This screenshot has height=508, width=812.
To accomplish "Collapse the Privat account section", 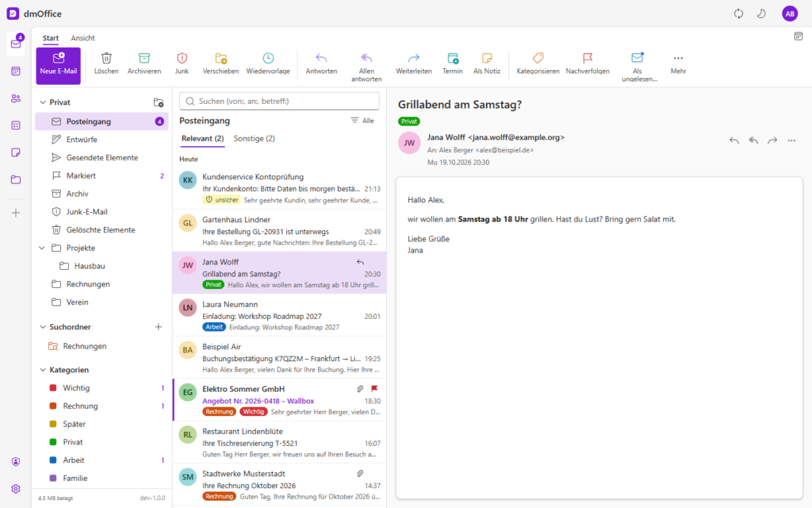I will (43, 102).
